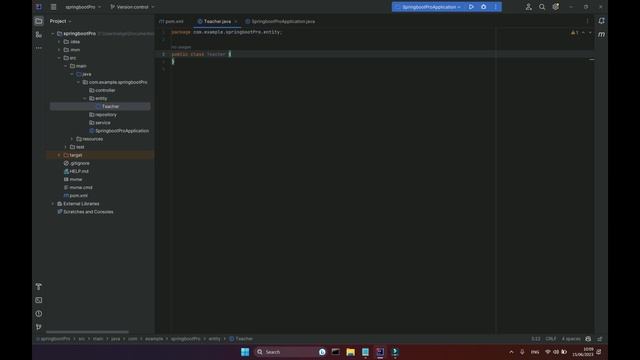Image resolution: width=640 pixels, height=360 pixels.
Task: Click the warning indicator in editor
Action: pyautogui.click(x=575, y=32)
